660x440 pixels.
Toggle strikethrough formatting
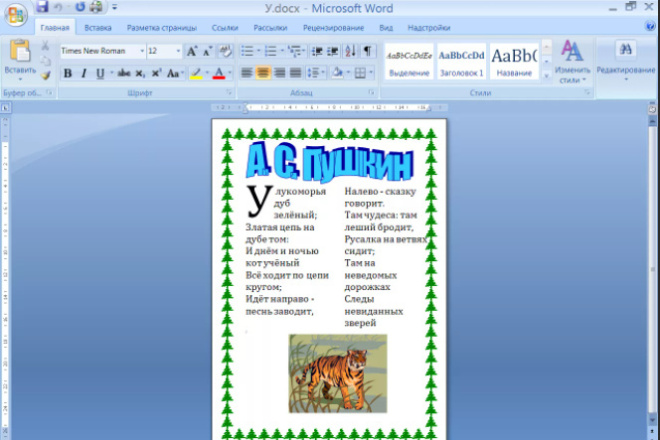click(124, 73)
